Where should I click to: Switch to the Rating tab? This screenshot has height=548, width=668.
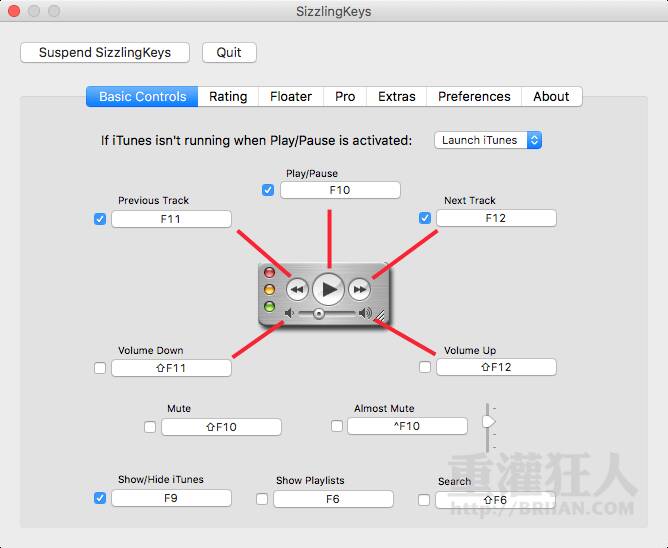(x=228, y=97)
